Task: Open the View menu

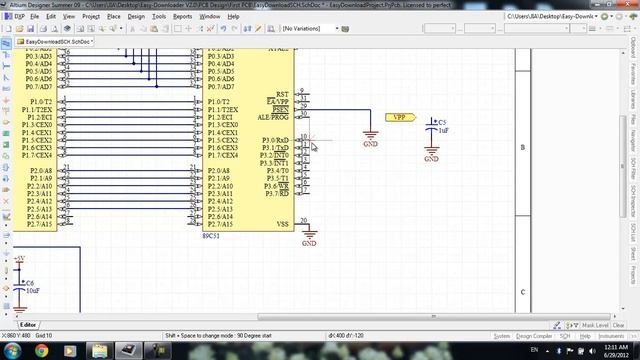Action: pyautogui.click(x=69, y=17)
